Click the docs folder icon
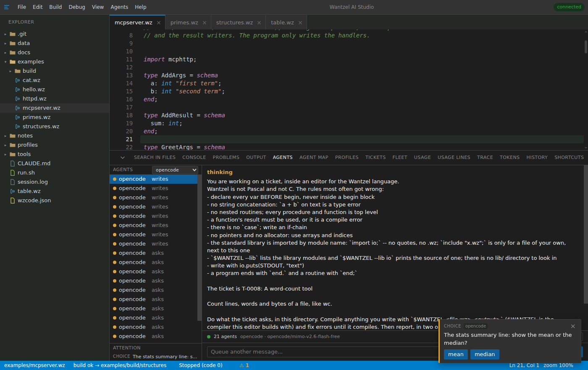Viewport: 588px width, 370px height. 13,53
